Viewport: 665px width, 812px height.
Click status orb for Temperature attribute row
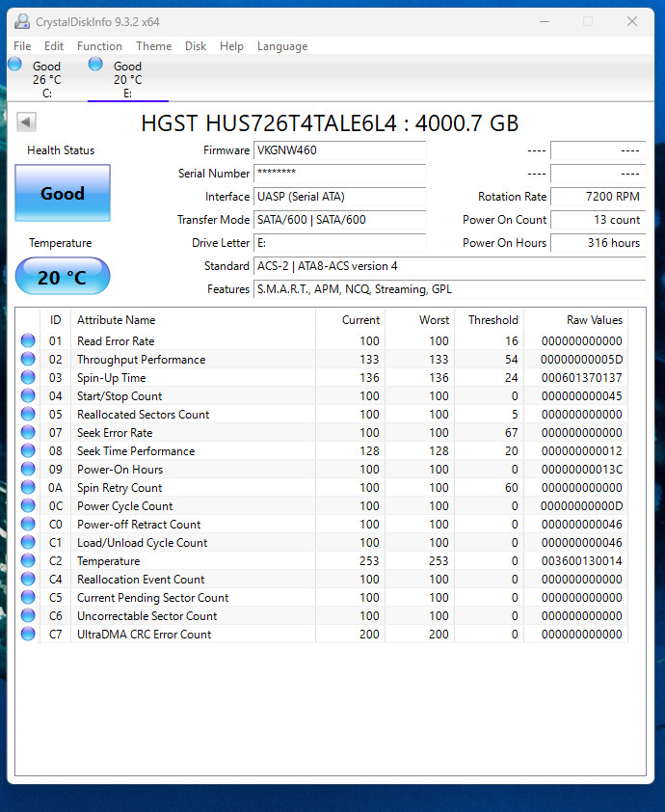click(x=28, y=561)
